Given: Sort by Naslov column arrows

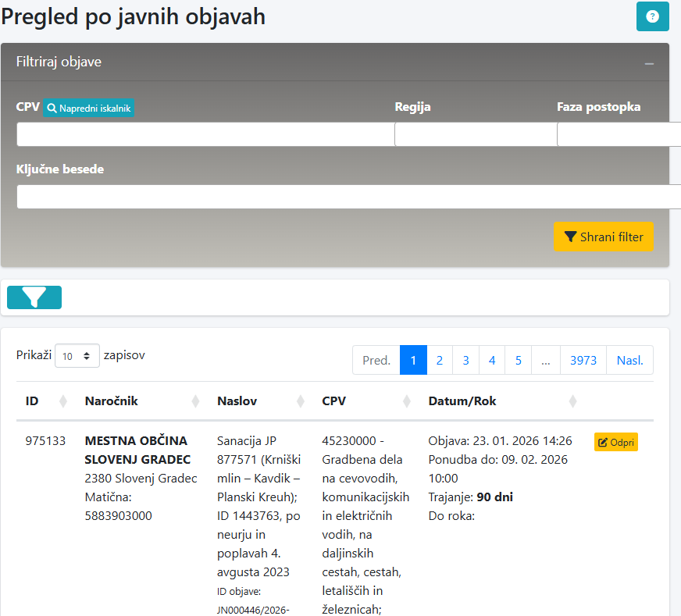Looking at the screenshot, I should tap(300, 401).
